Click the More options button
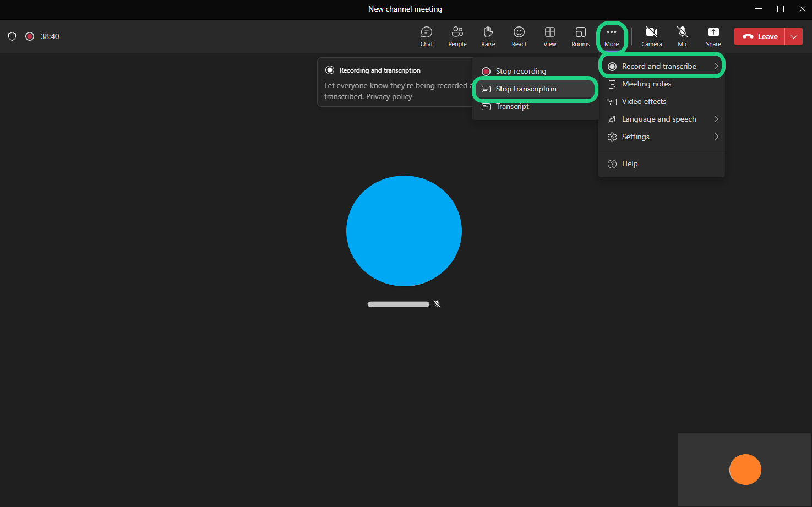Screen dimensions: 812x507 point(611,36)
